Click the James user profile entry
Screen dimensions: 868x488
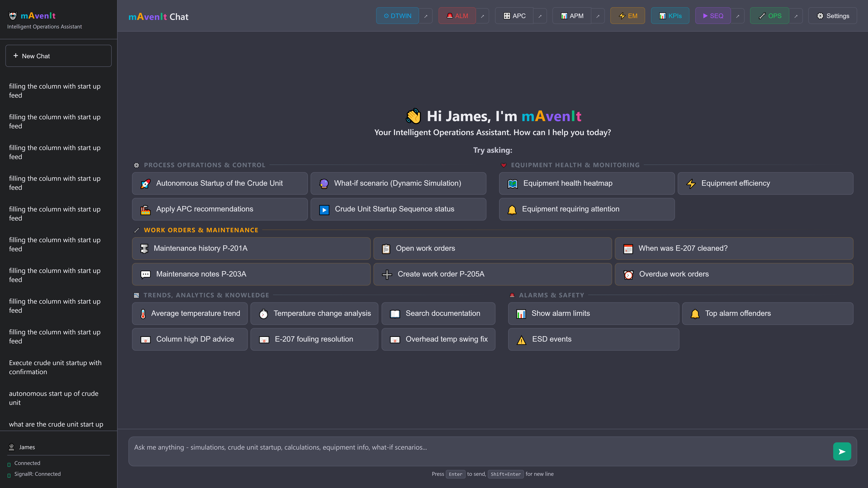[x=59, y=447]
